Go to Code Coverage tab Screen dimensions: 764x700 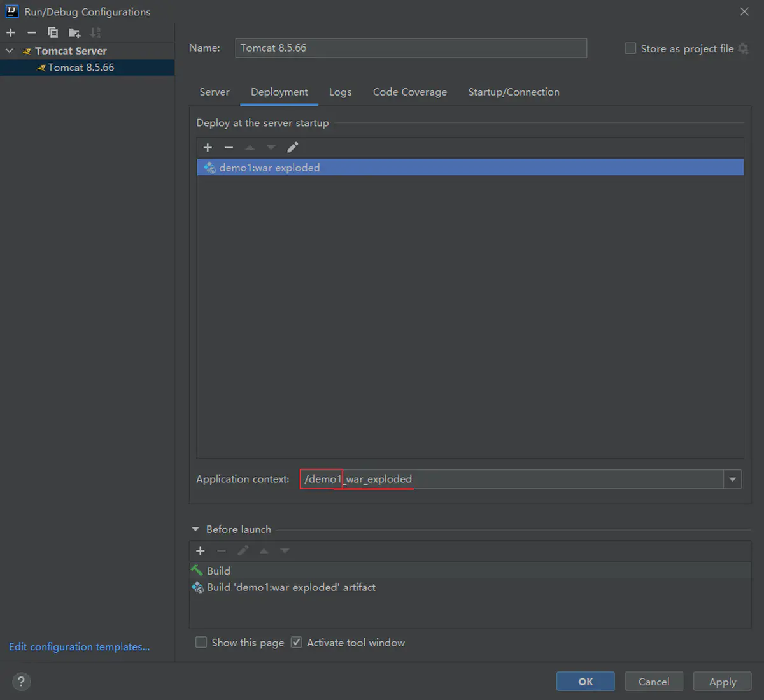(410, 92)
